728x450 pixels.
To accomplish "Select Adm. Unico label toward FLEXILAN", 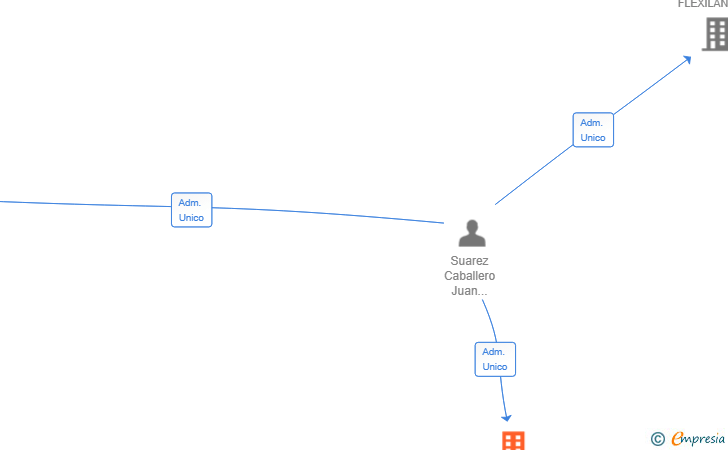I will (593, 130).
